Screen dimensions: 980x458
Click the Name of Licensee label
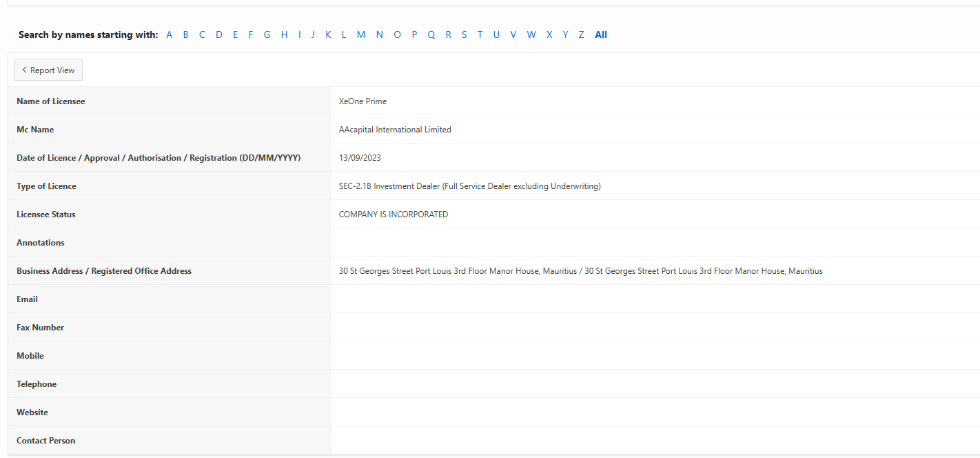51,101
